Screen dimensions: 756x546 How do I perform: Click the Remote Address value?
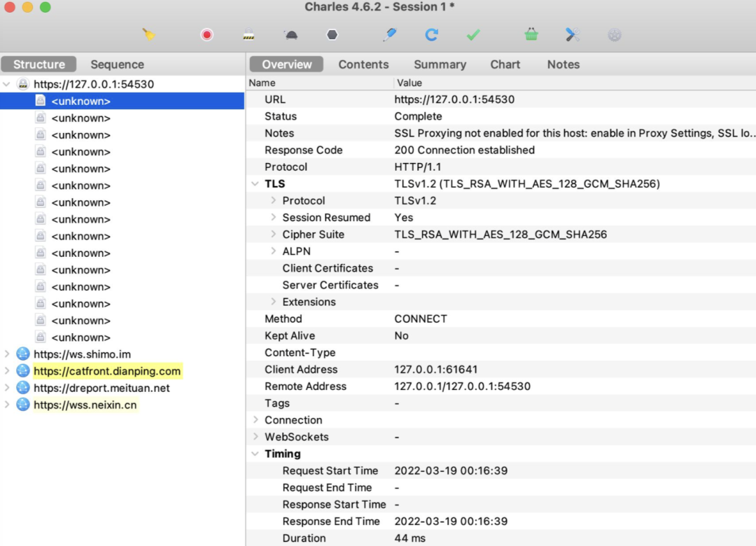463,386
